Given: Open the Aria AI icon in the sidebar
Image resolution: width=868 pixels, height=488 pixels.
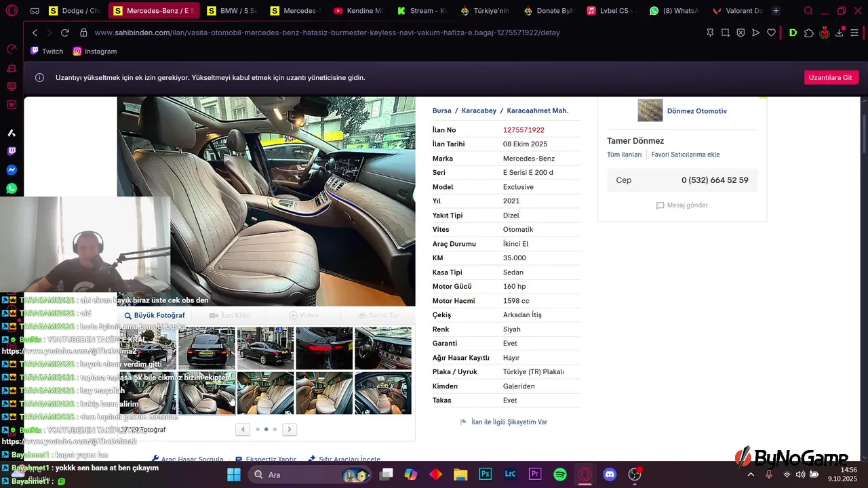Looking at the screenshot, I should coord(12,133).
